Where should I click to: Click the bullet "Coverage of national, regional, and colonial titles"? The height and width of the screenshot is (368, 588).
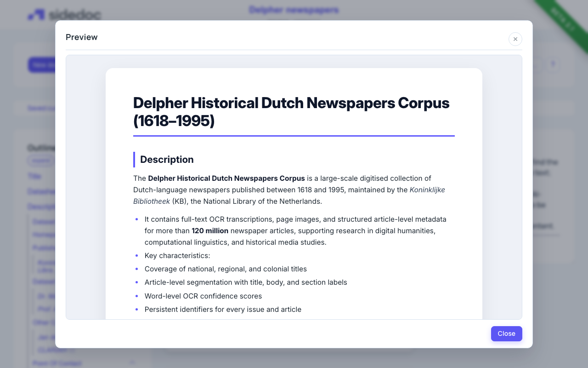(226, 269)
